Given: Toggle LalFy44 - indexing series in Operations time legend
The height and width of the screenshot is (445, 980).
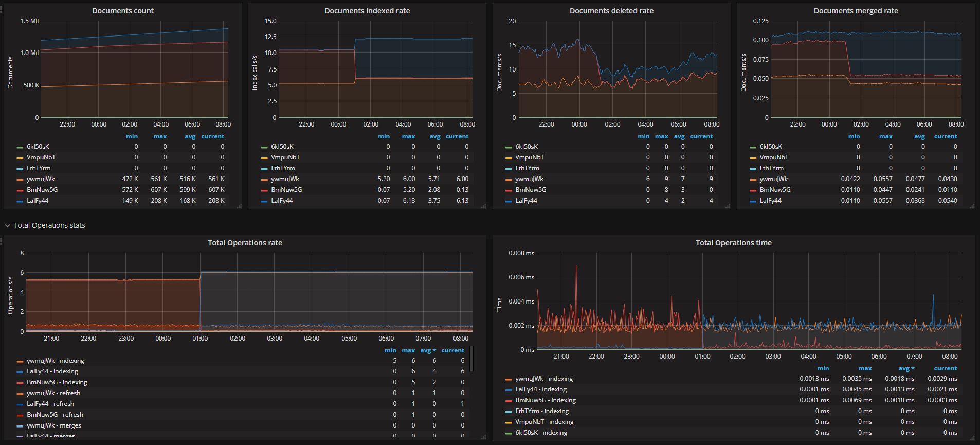Looking at the screenshot, I should pyautogui.click(x=541, y=389).
